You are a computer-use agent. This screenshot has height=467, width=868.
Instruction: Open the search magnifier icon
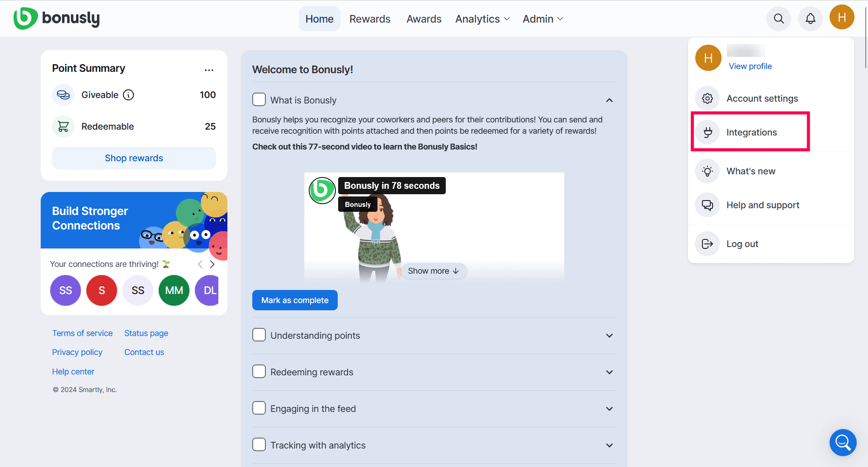(778, 19)
